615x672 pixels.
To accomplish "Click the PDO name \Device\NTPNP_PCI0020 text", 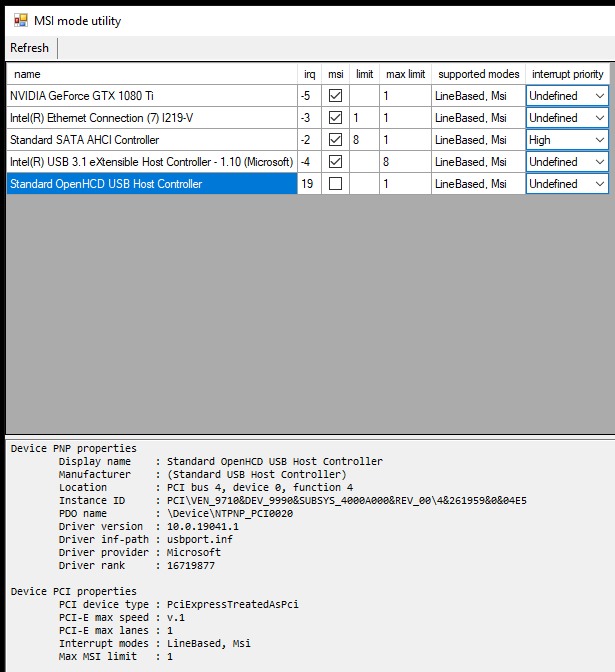I will click(x=230, y=513).
